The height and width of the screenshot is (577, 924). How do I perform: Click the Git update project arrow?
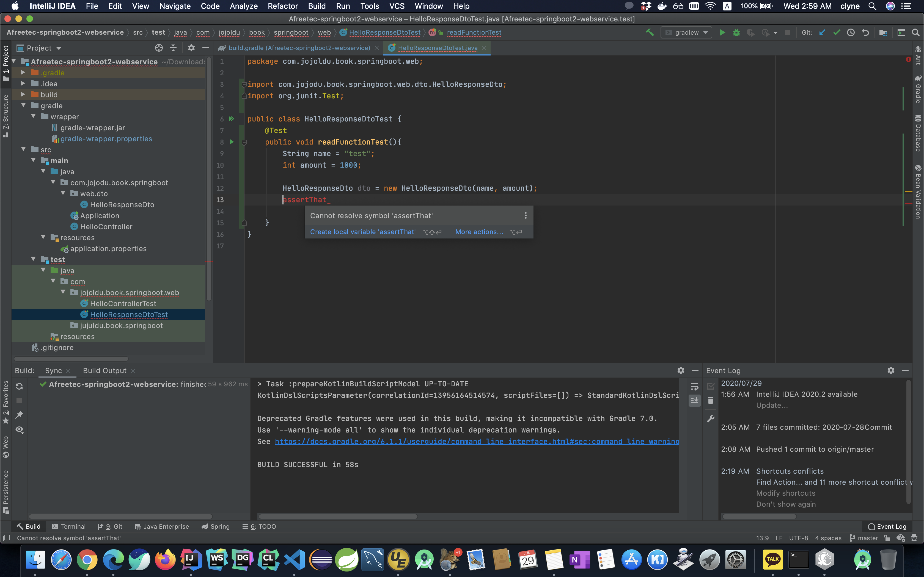[x=822, y=32]
